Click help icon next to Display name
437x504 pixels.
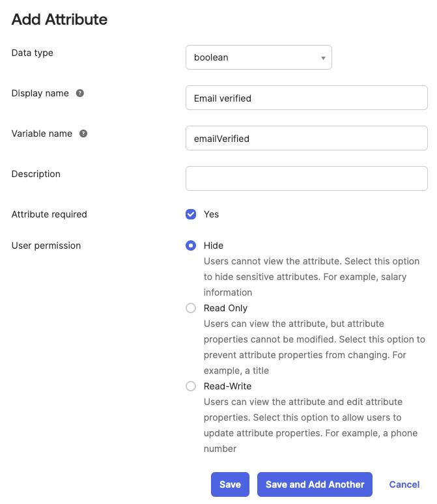click(80, 93)
